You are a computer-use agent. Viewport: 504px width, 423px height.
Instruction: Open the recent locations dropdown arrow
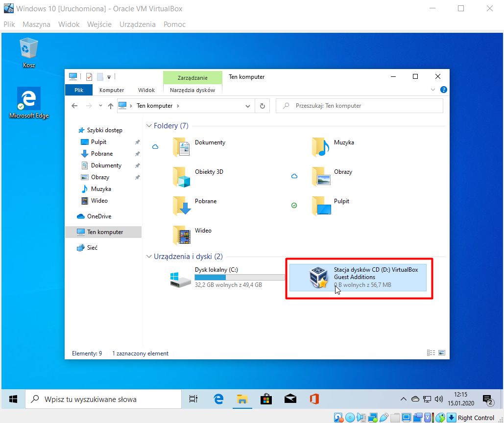100,105
